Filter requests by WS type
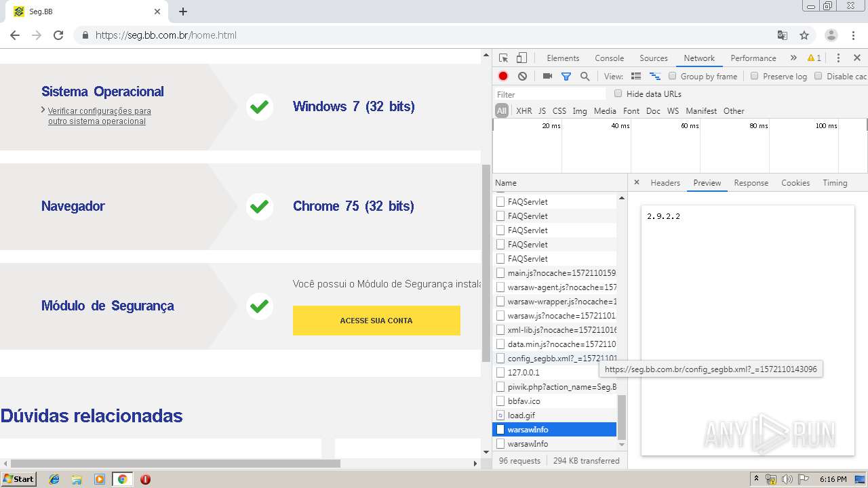The width and height of the screenshot is (868, 488). 673,111
